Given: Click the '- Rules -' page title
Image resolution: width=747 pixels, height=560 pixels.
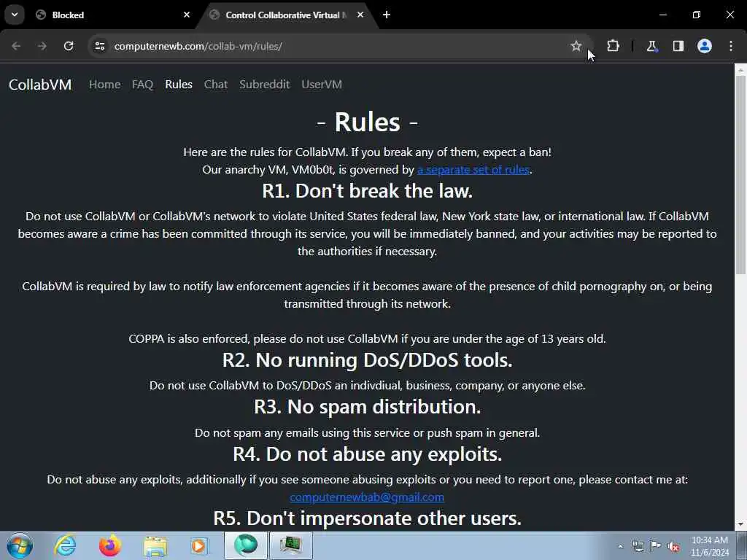Looking at the screenshot, I should tap(368, 122).
